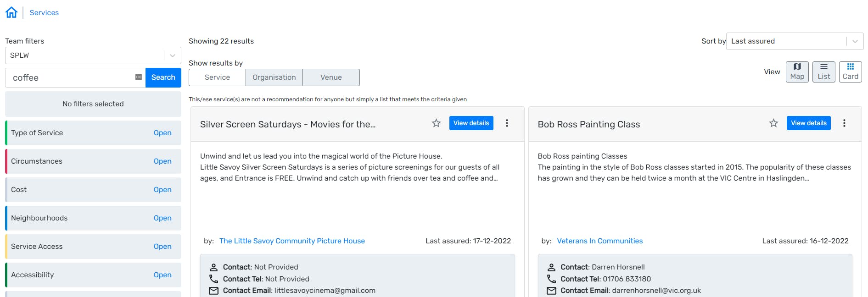Run search with the Search button
The image size is (868, 297).
pos(163,77)
